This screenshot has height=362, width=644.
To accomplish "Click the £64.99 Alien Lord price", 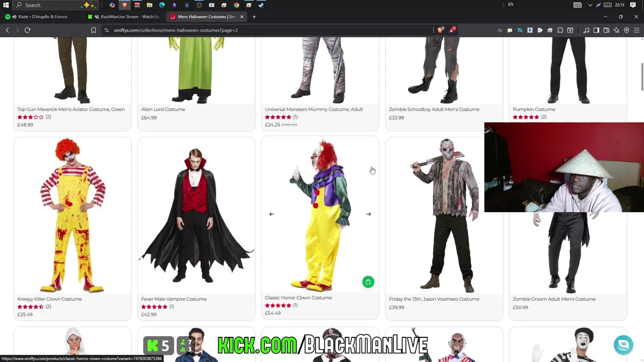I will coord(149,118).
